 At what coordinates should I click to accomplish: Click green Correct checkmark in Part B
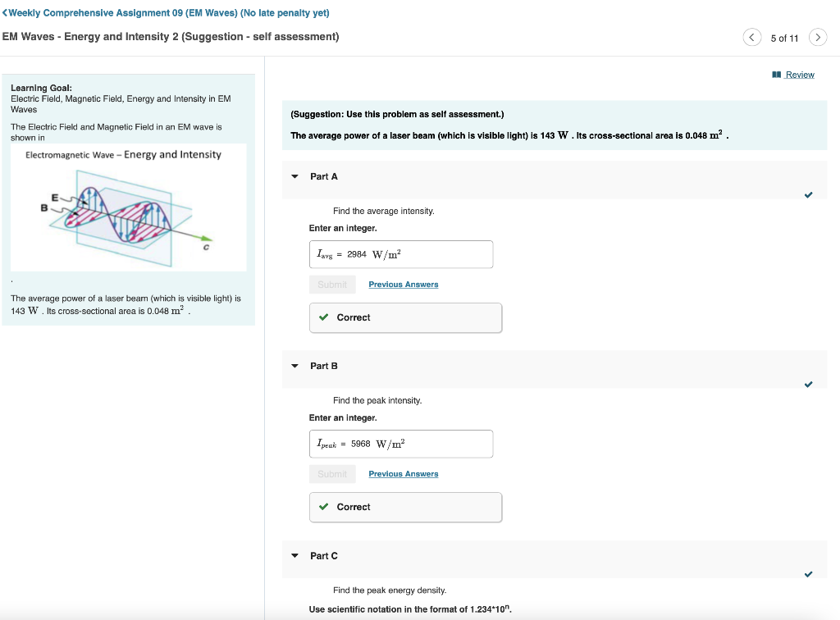point(324,507)
